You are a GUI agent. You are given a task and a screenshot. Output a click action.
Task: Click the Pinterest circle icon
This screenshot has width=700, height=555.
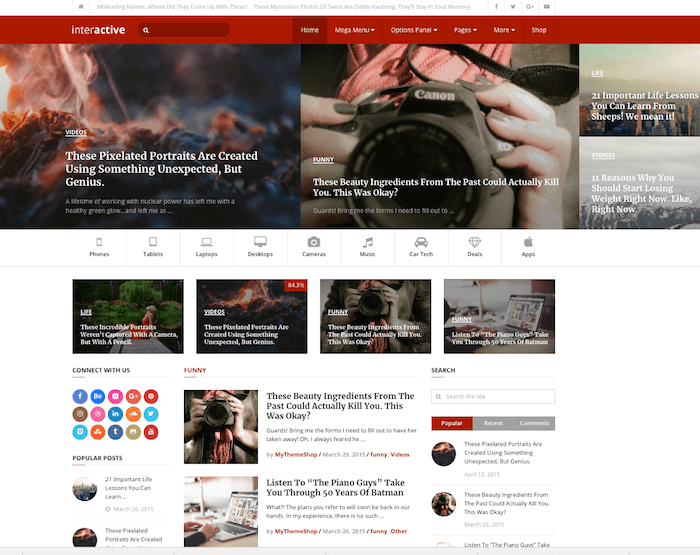(151, 396)
